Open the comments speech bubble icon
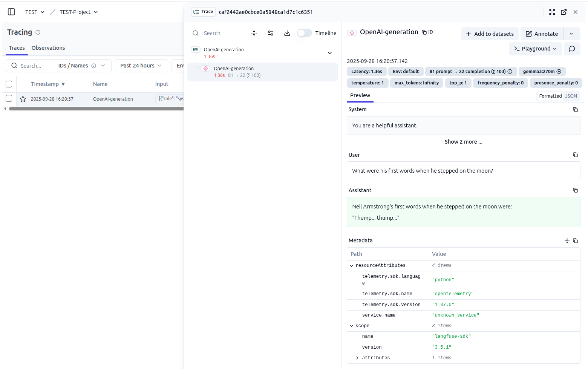Screen dimensions: 588x369 coord(572,49)
